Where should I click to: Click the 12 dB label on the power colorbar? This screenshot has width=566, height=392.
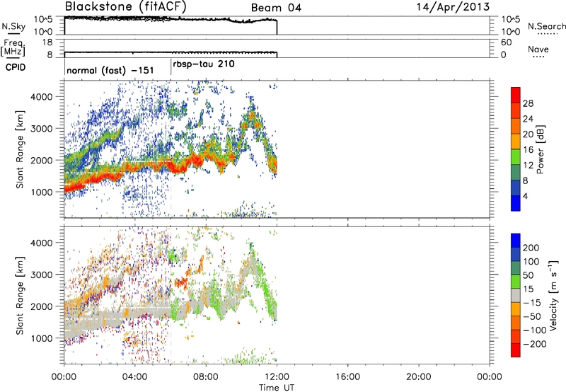click(528, 166)
